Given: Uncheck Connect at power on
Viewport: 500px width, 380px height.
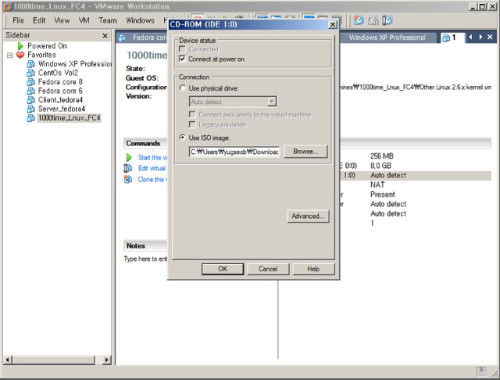Looking at the screenshot, I should (182, 59).
